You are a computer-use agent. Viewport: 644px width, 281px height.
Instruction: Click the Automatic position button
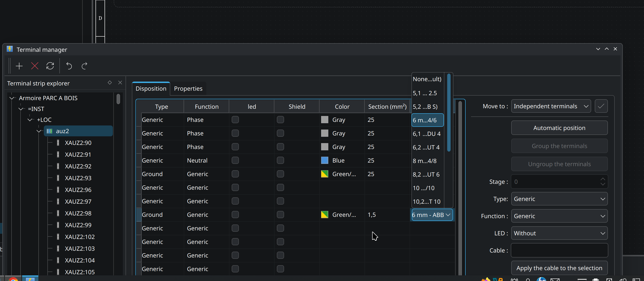coord(559,128)
